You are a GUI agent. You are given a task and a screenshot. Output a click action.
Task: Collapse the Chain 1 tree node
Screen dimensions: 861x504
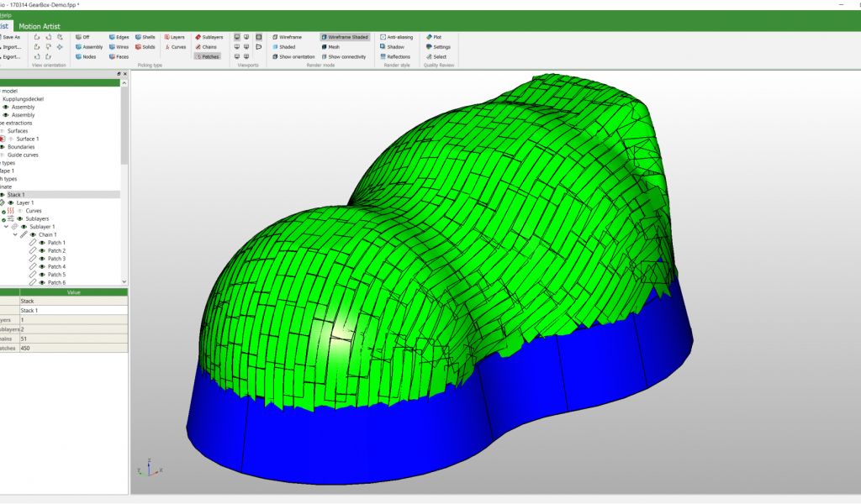point(15,234)
